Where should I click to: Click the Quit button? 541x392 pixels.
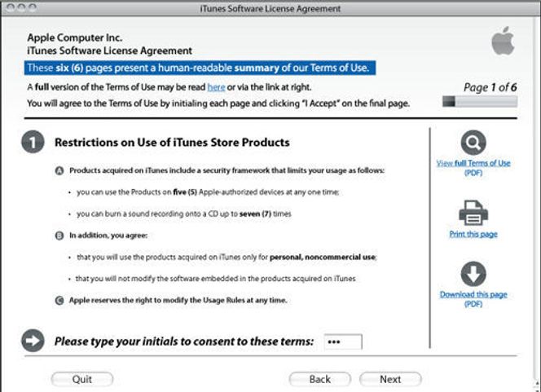click(x=82, y=379)
